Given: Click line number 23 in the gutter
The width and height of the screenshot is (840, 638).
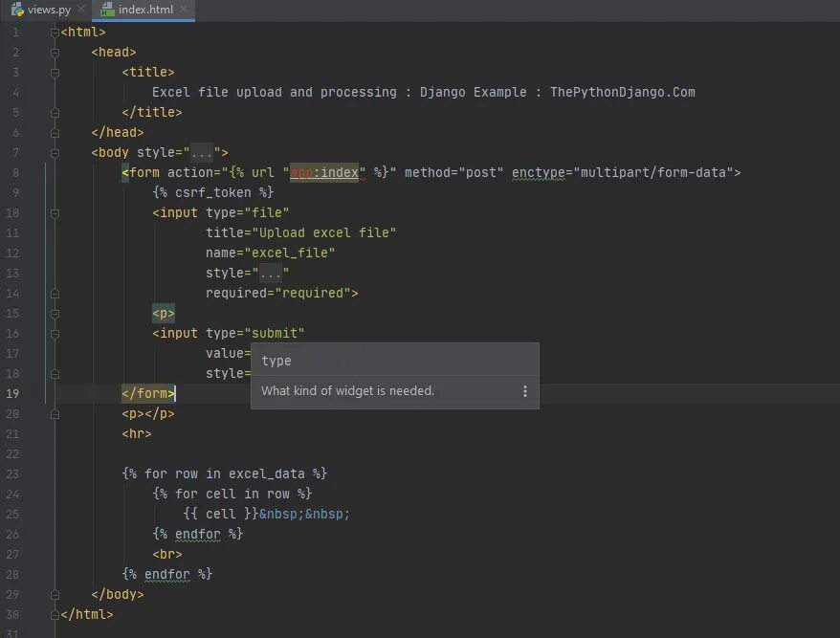Looking at the screenshot, I should click(12, 474).
